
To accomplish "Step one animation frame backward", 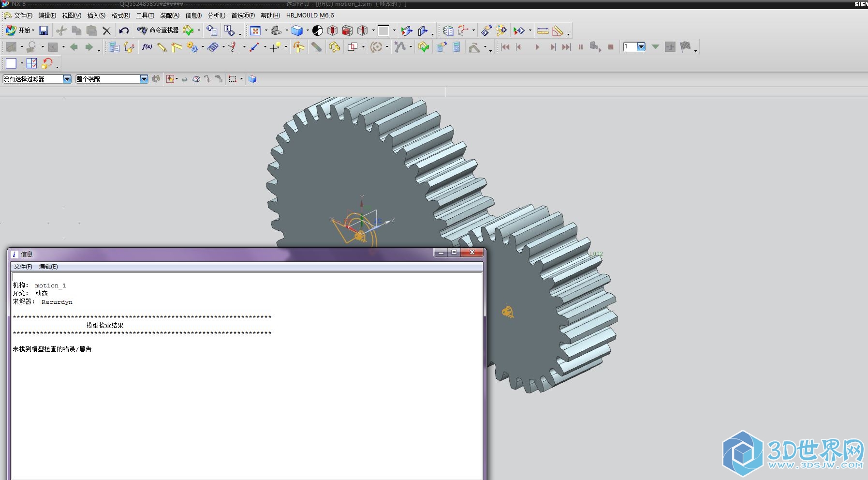I will 518,47.
